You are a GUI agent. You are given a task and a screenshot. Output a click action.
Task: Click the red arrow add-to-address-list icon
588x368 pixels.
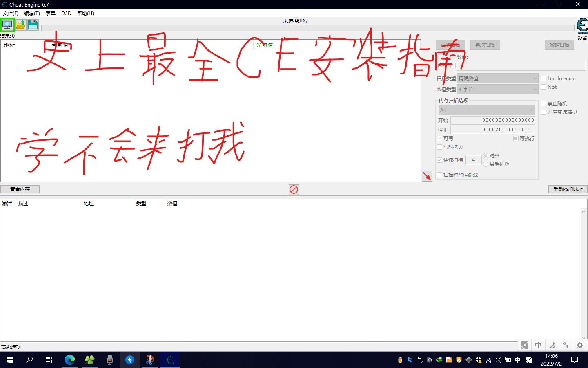click(x=427, y=176)
